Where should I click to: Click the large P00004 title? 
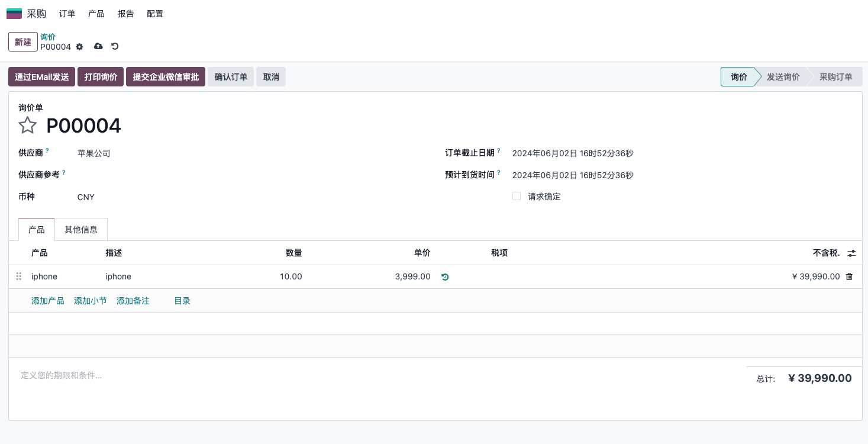tap(83, 126)
